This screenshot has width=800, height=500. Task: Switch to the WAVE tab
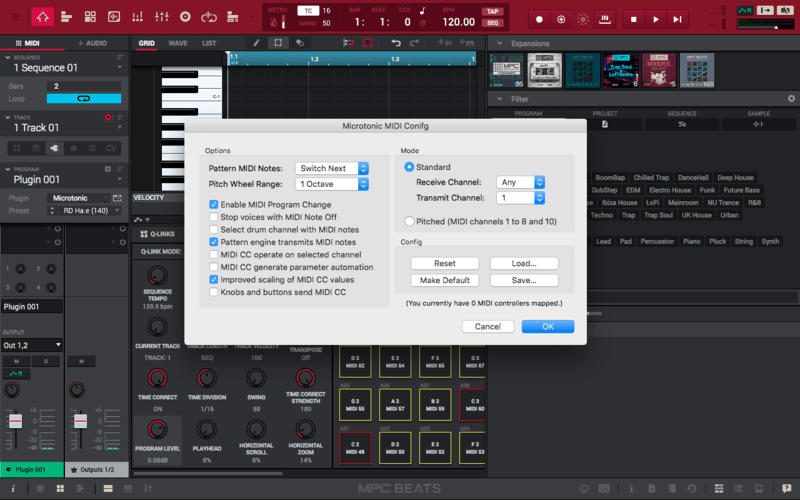178,43
